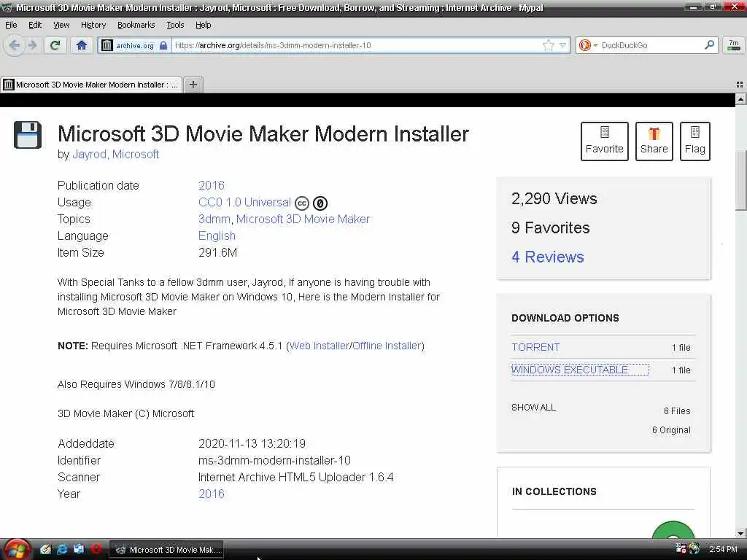Share this item via gift icon button
The width and height of the screenshot is (747, 560).
pos(654,141)
